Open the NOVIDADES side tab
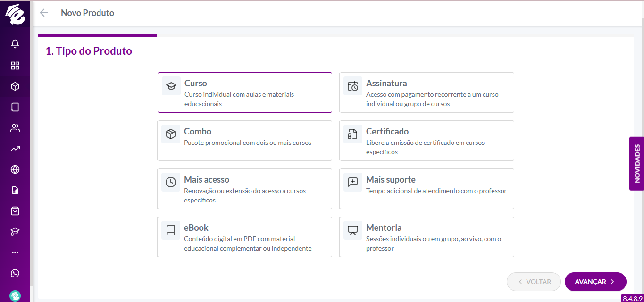The height and width of the screenshot is (302, 644). [x=636, y=164]
